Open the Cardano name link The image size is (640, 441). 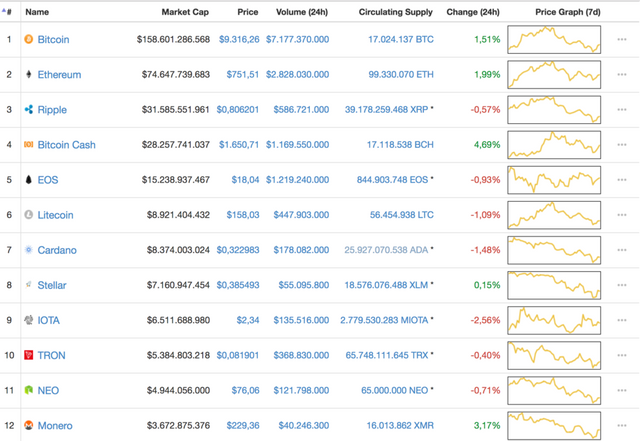[x=57, y=250]
